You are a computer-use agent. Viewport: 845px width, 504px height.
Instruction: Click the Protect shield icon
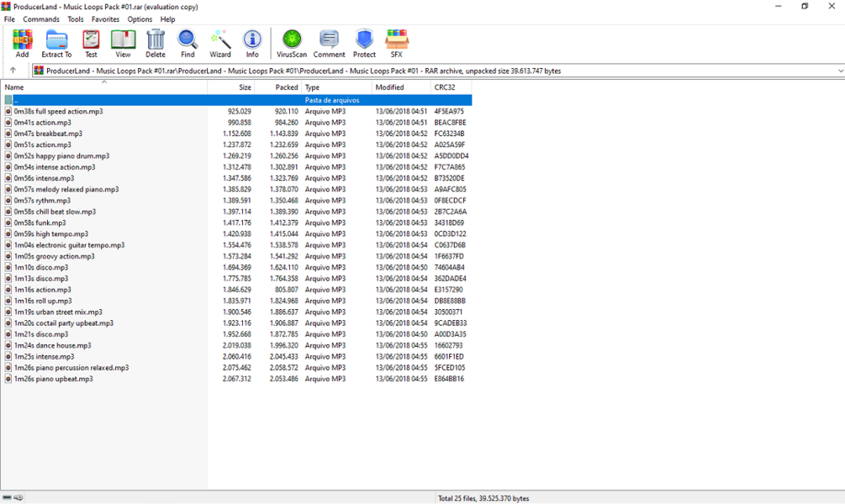(x=364, y=43)
